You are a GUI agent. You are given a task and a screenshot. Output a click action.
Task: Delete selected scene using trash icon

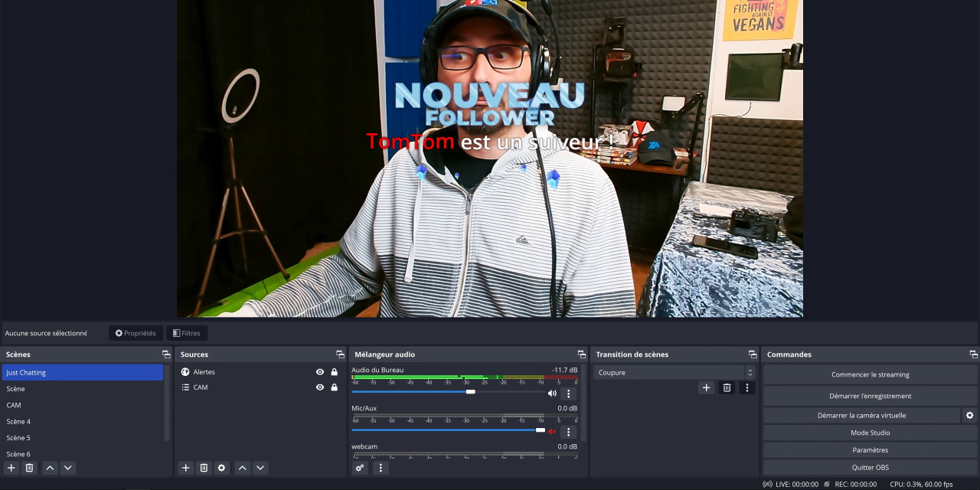30,468
